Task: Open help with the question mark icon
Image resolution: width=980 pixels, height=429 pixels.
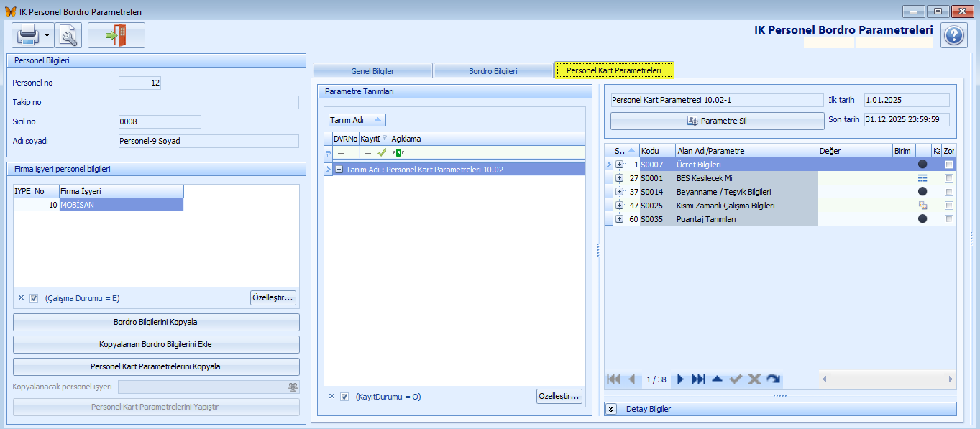Action: click(x=953, y=35)
